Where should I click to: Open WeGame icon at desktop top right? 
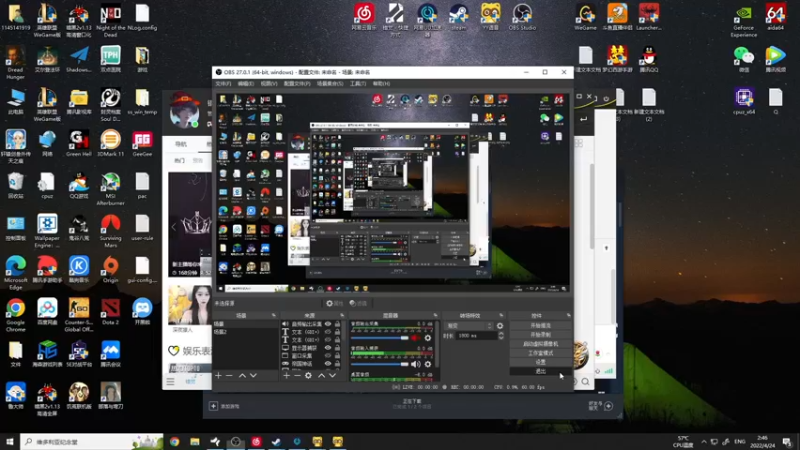tap(585, 17)
